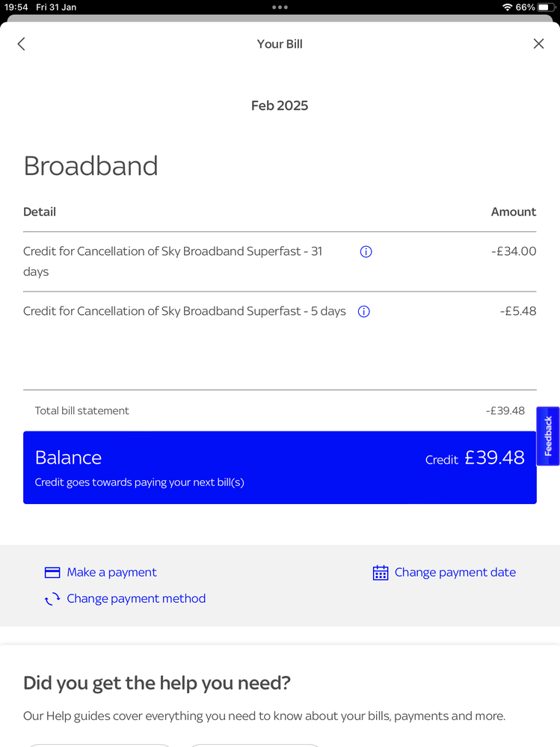Open info icon for 5 days credit
560x747 pixels.
tap(364, 312)
